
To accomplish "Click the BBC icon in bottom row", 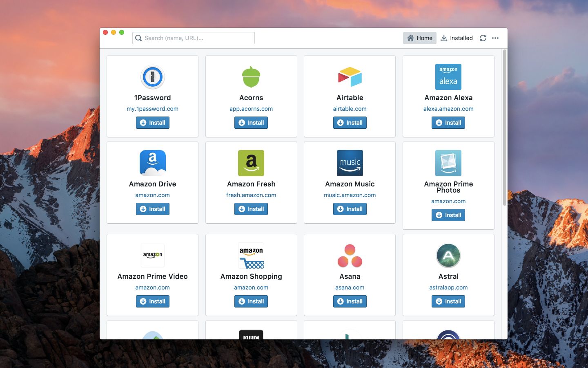I will (x=251, y=334).
